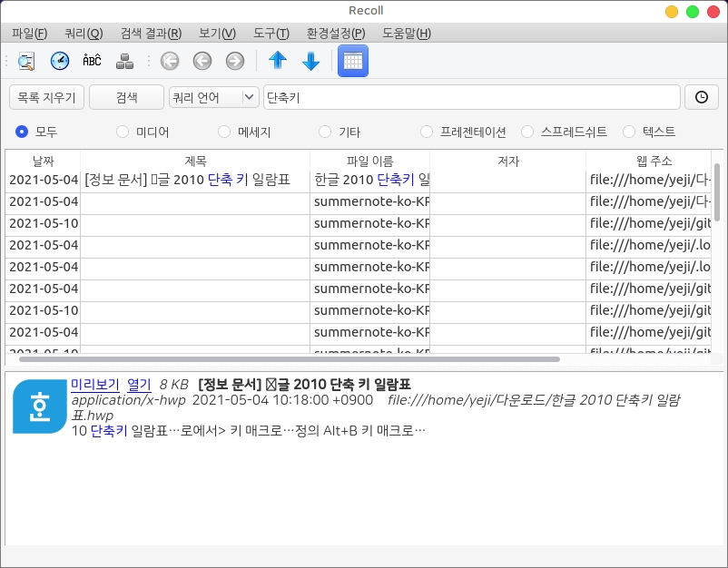Select the 미디어 filter radio button
728x568 pixels.
123,132
